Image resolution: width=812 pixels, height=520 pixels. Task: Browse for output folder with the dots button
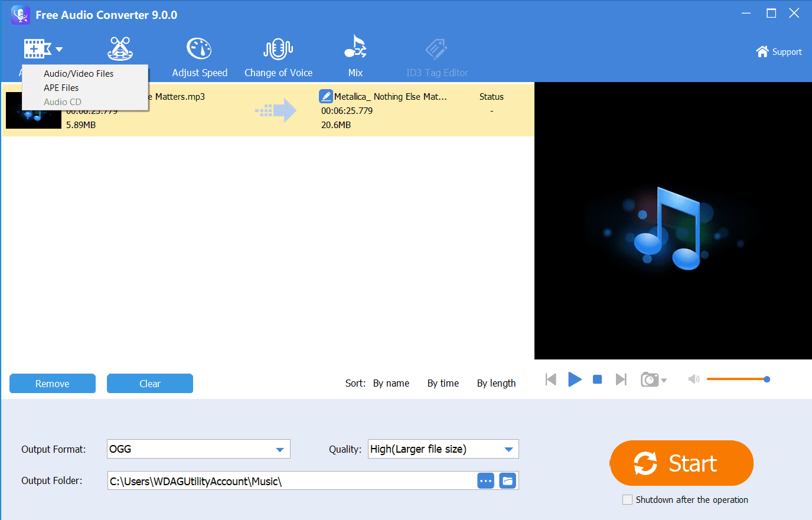coord(485,480)
